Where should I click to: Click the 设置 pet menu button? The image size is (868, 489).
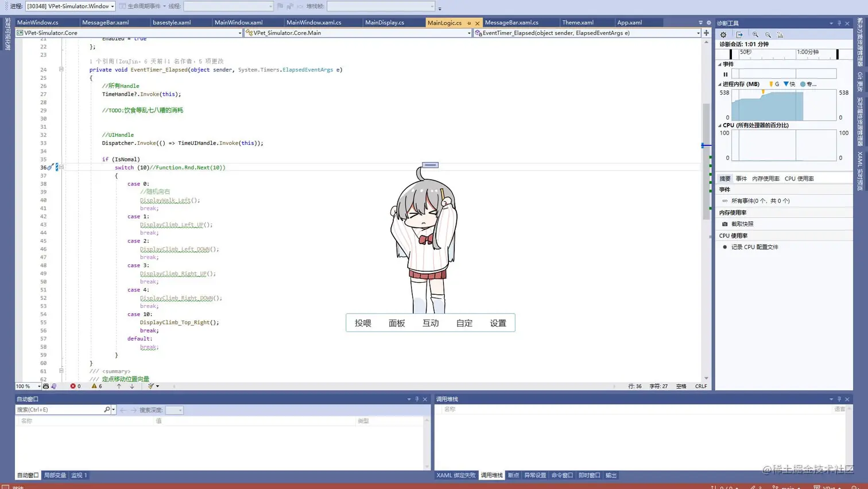(498, 323)
